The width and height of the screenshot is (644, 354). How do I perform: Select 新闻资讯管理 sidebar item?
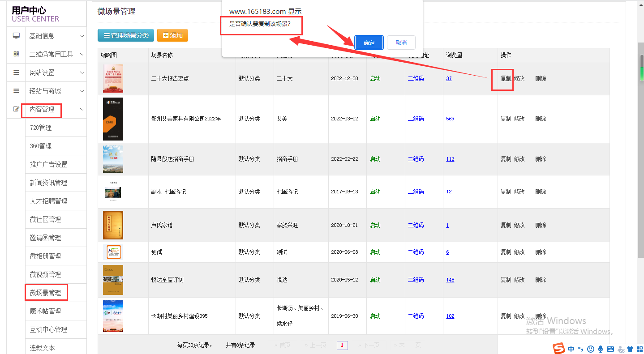(48, 183)
